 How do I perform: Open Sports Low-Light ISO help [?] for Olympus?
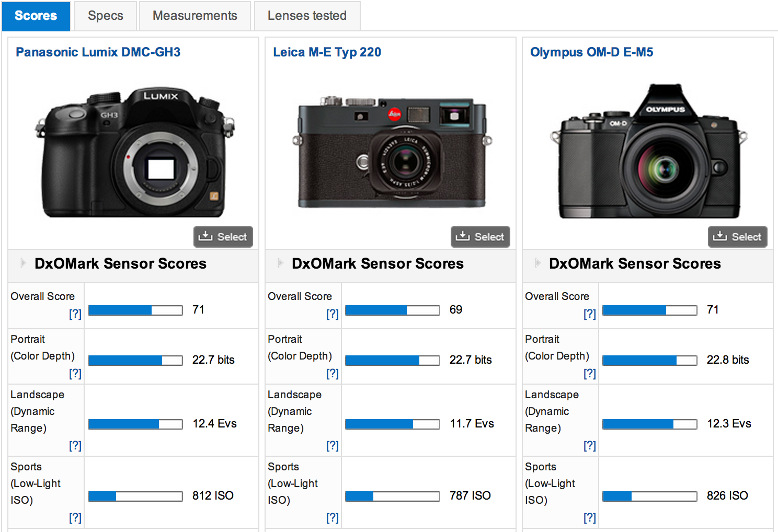tap(590, 517)
